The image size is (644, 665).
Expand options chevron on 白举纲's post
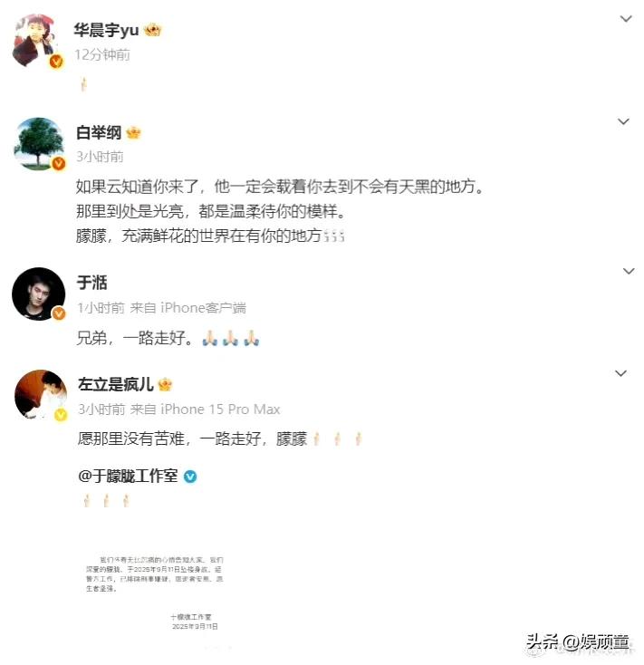pos(623,121)
